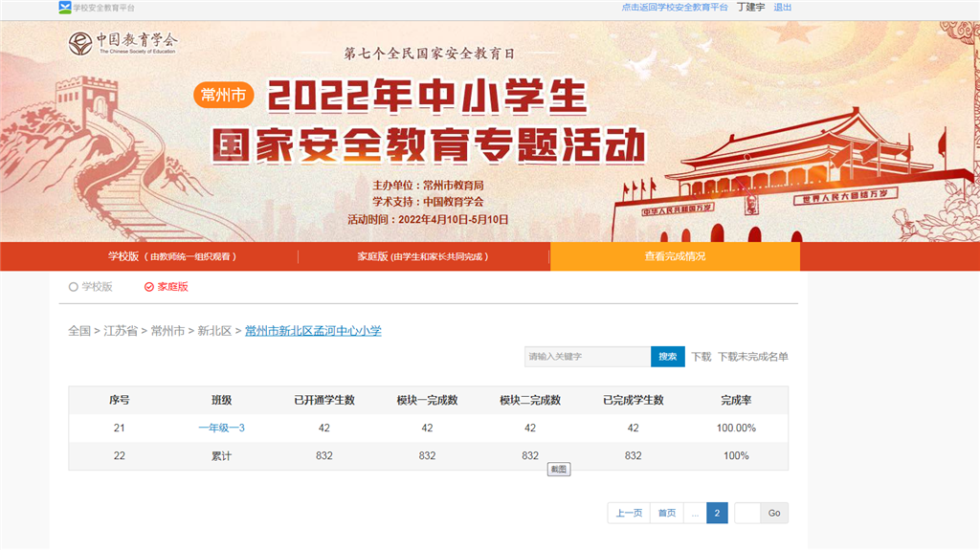This screenshot has height=550, width=980.
Task: Click the 全国 breadcrumb
Action: pyautogui.click(x=79, y=331)
